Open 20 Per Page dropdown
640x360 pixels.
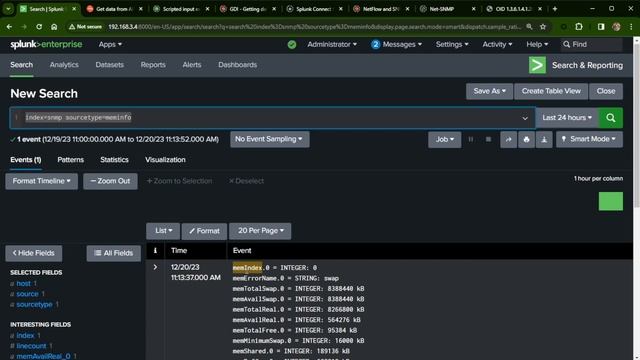tap(260, 231)
